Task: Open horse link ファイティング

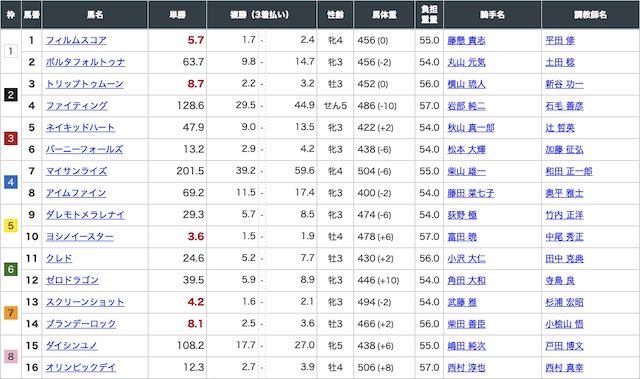Action: coord(77,106)
